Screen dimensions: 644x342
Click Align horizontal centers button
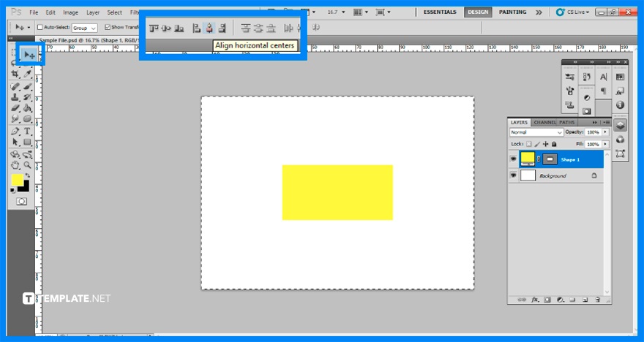(x=209, y=28)
